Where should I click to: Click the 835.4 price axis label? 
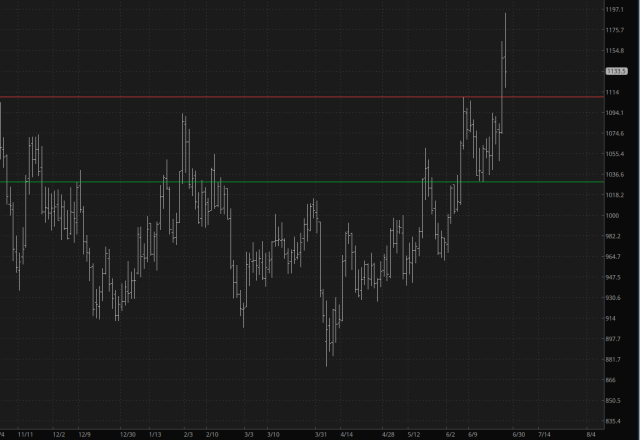pyautogui.click(x=615, y=422)
